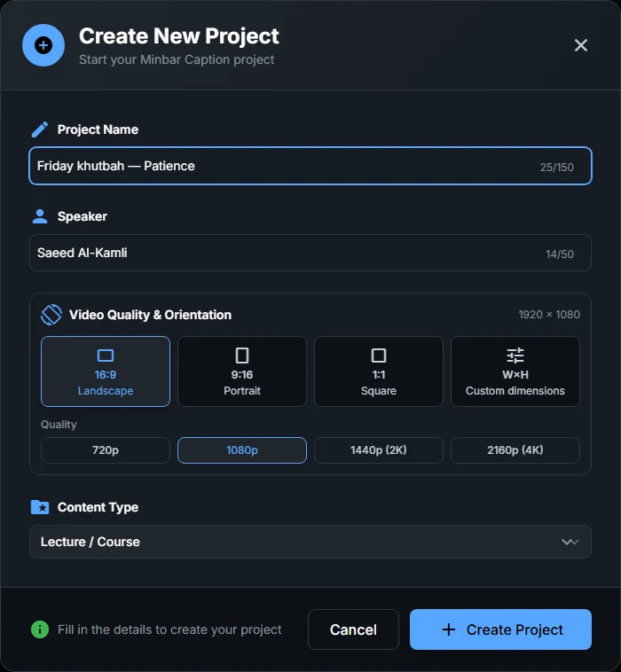The height and width of the screenshot is (672, 621).
Task: Set quality to 720p
Action: click(106, 450)
